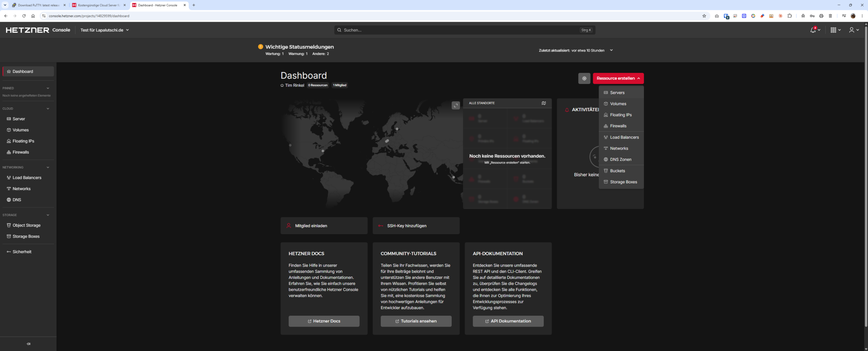Collapse the STORAGE sidebar section
The height and width of the screenshot is (351, 868).
click(48, 215)
